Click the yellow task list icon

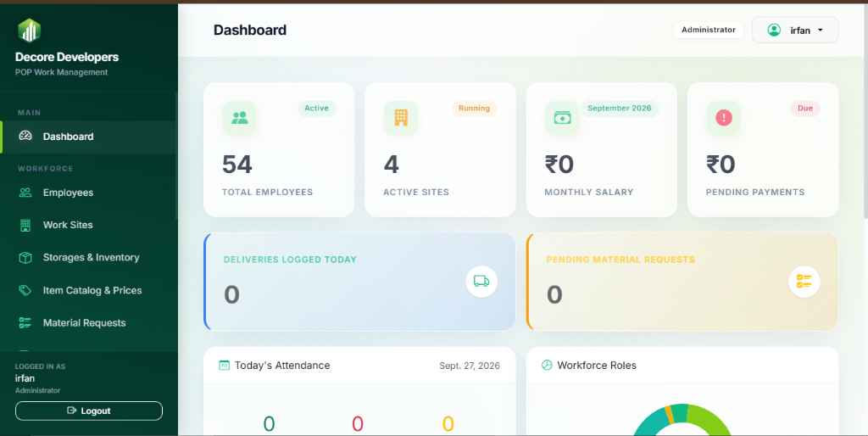(x=804, y=282)
